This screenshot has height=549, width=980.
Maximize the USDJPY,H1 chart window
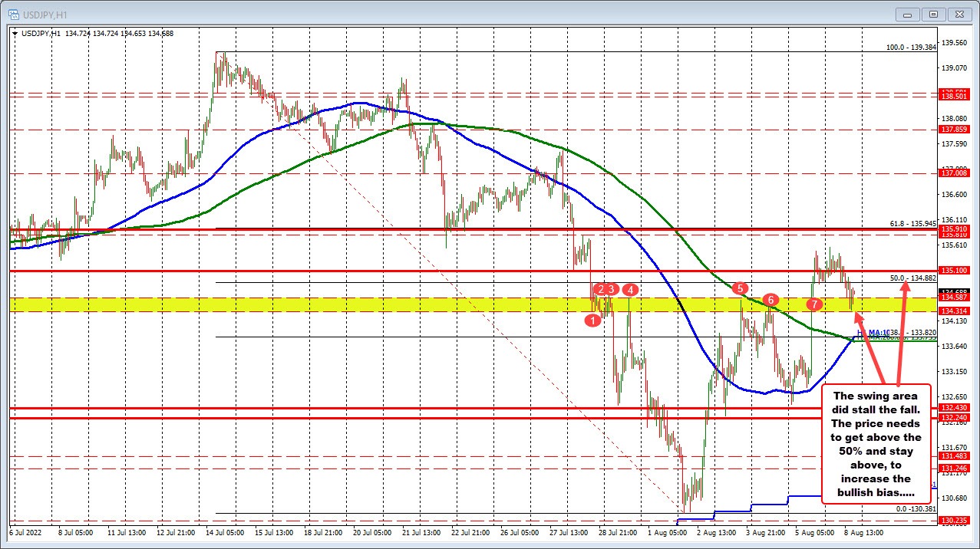(934, 14)
